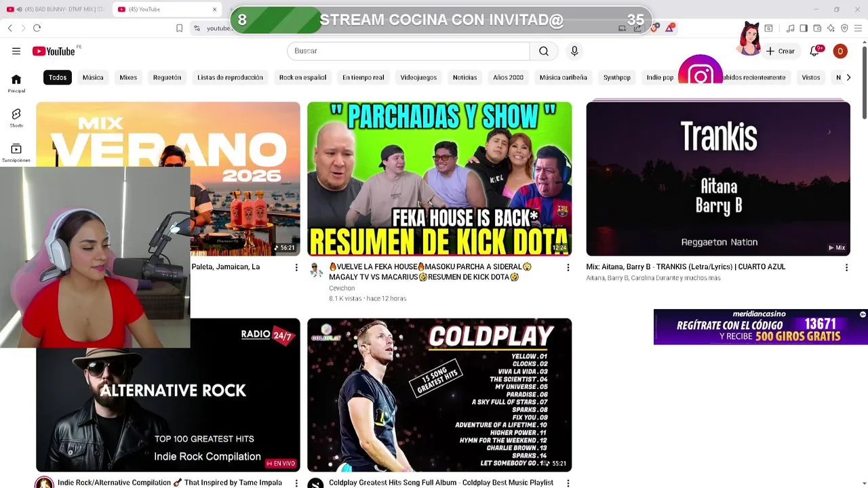Open the music note playlist icon
Image resolution: width=868 pixels, height=488 pixels.
click(x=790, y=28)
